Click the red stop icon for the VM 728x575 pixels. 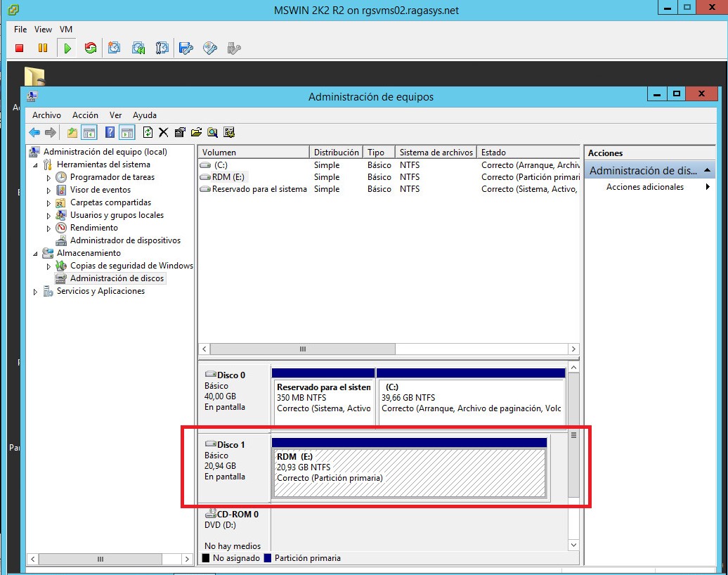click(19, 47)
